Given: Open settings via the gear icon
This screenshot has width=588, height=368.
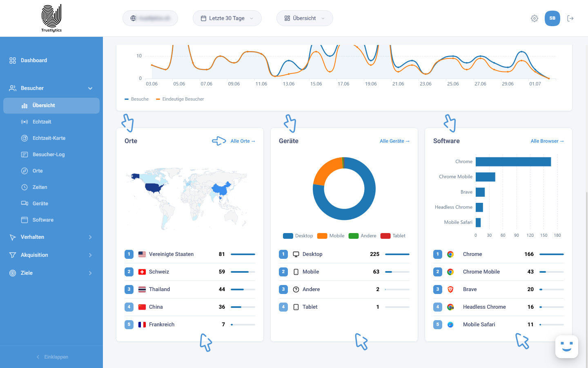Looking at the screenshot, I should (534, 18).
